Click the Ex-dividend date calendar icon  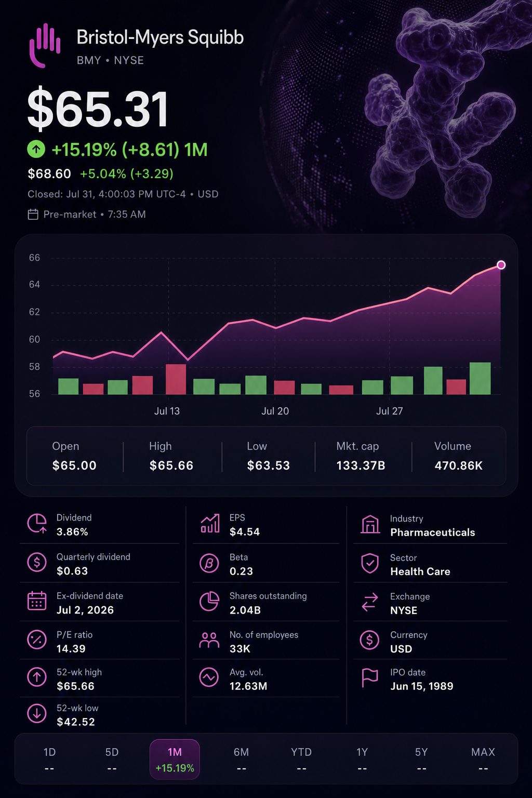click(x=37, y=601)
